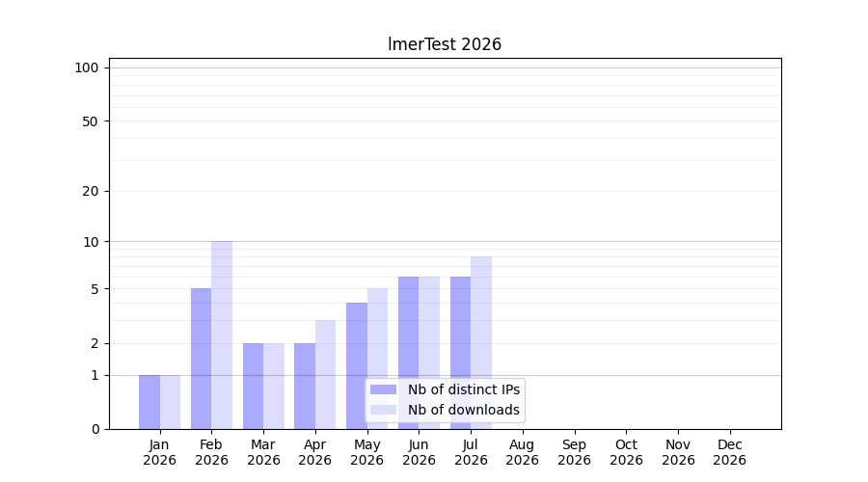Click the 'Nov 2026' x-axis label
The image size is (868, 482).
click(x=679, y=453)
